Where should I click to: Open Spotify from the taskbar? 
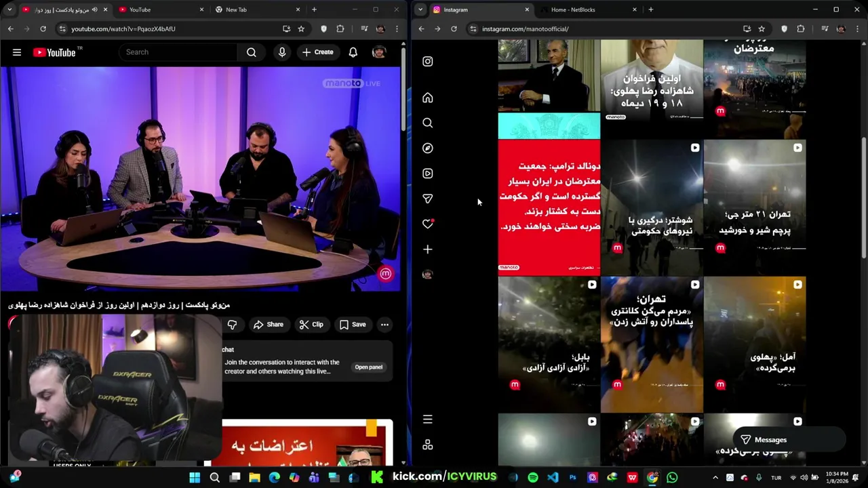click(533, 478)
